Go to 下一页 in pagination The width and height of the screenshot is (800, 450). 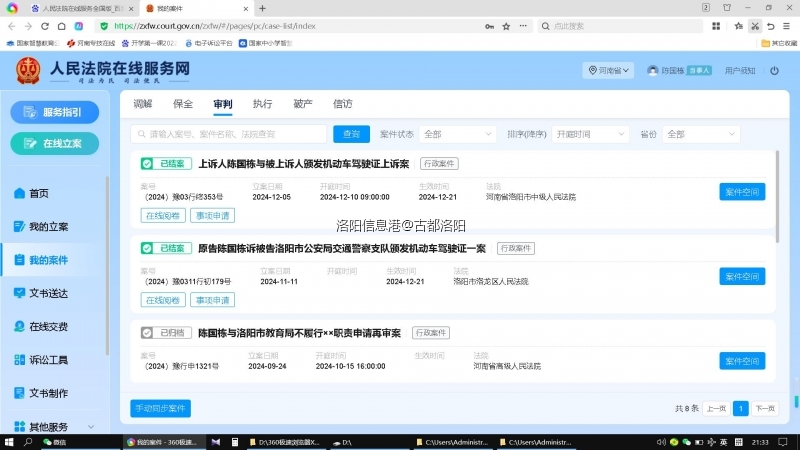765,409
